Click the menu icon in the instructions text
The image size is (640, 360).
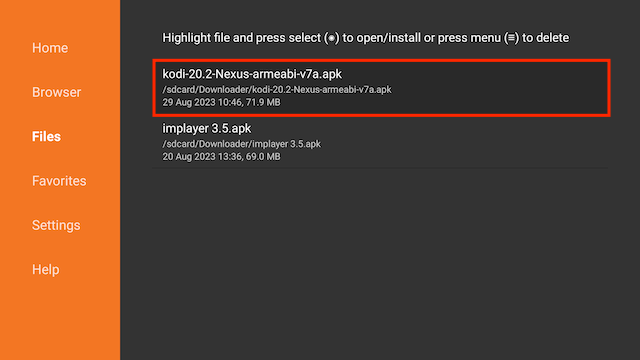(x=511, y=38)
